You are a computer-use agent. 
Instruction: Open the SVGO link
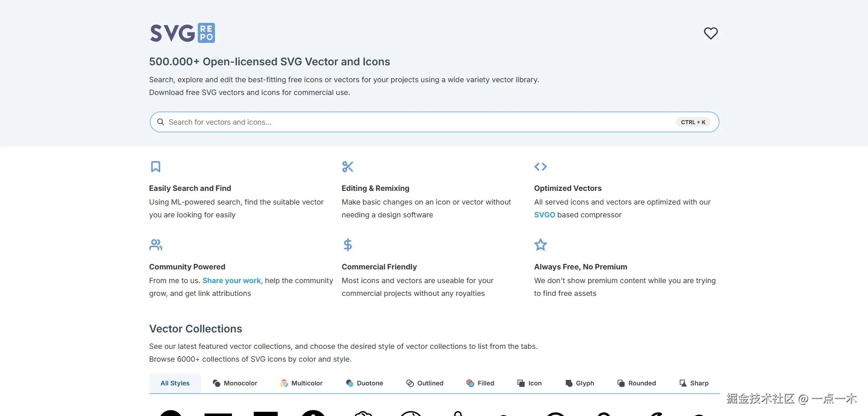pos(544,215)
